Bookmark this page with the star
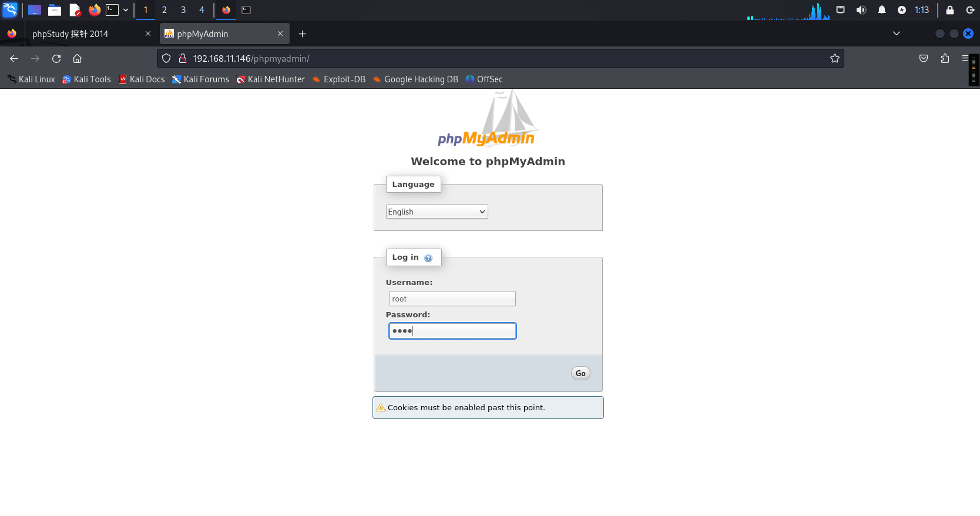980x516 pixels. (835, 59)
